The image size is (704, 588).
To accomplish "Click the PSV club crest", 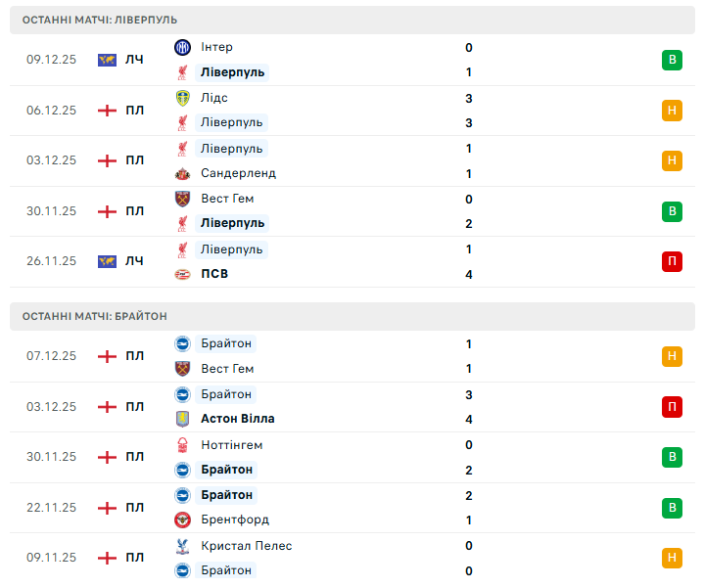I will point(182,274).
